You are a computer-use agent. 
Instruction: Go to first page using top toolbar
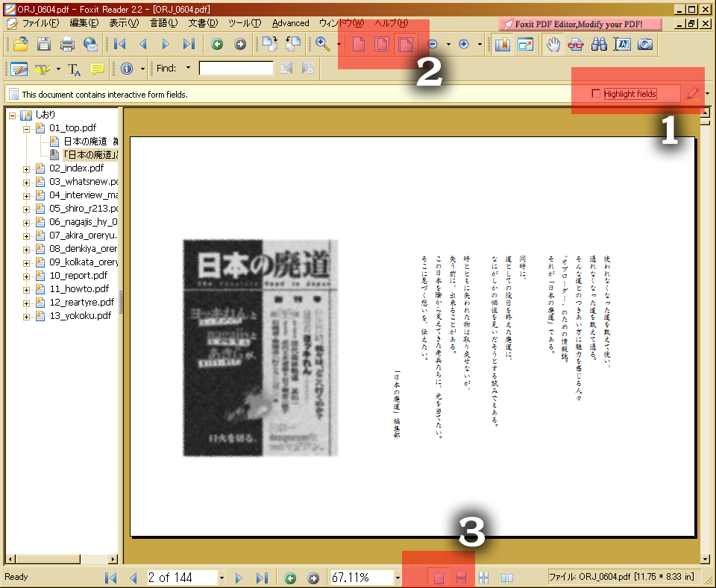[119, 44]
